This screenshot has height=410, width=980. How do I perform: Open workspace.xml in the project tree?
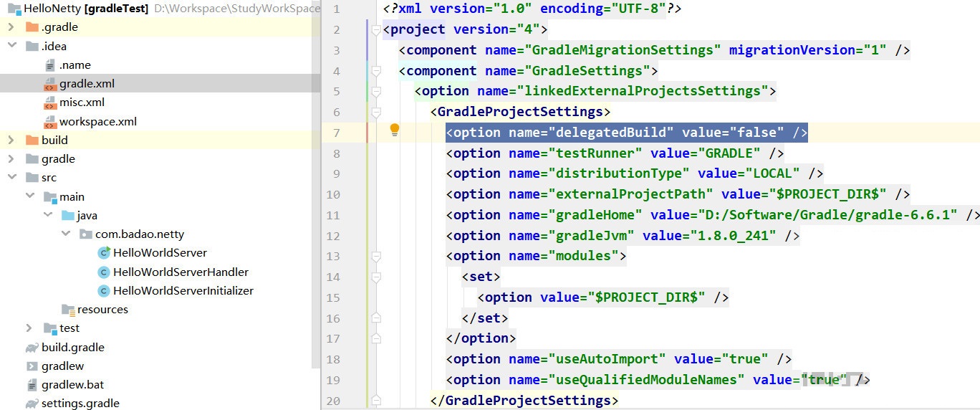97,122
